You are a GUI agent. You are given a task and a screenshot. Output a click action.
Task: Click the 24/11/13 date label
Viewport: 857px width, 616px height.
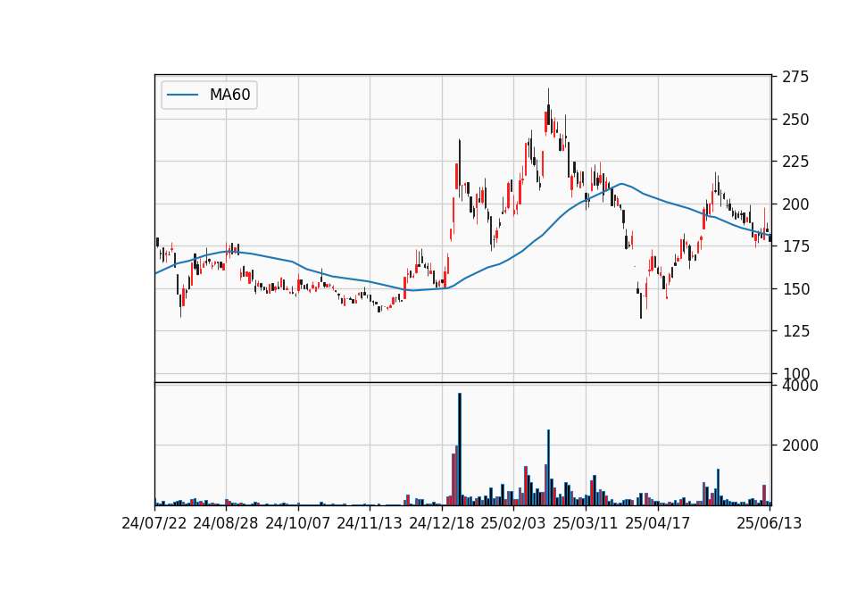(x=370, y=523)
